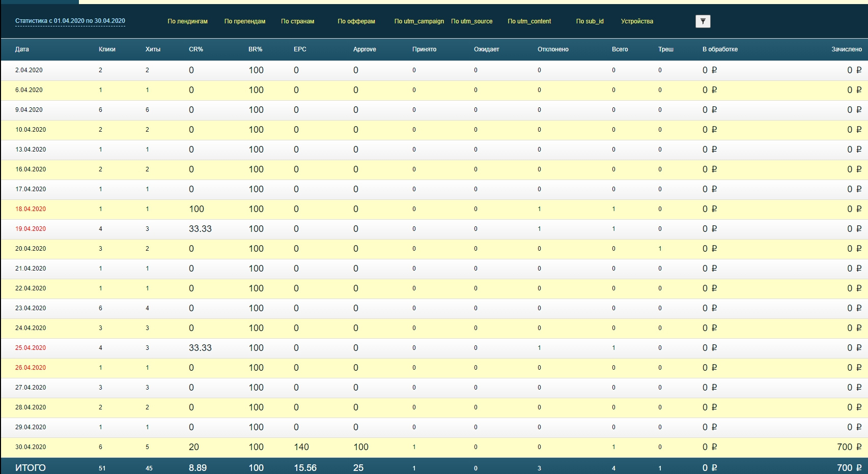This screenshot has height=474, width=868.
Task: Click the Ожидает column header
Action: 487,49
